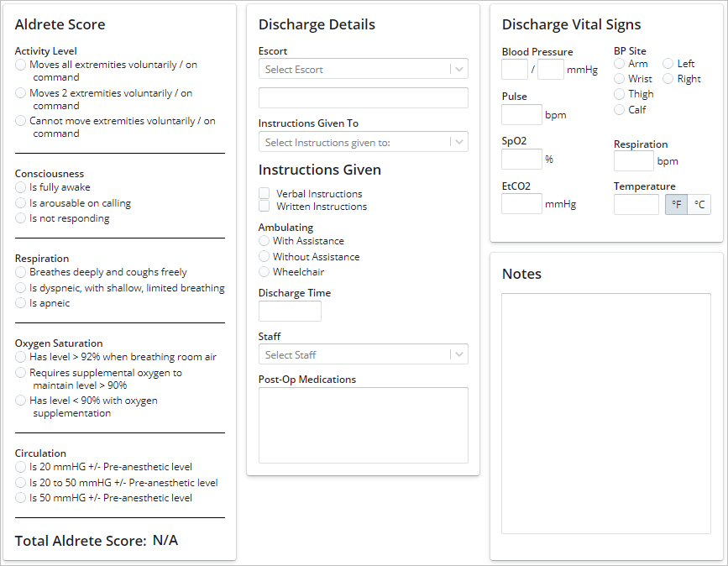The height and width of the screenshot is (566, 728).
Task: Switch temperature unit to °C
Action: coord(699,204)
